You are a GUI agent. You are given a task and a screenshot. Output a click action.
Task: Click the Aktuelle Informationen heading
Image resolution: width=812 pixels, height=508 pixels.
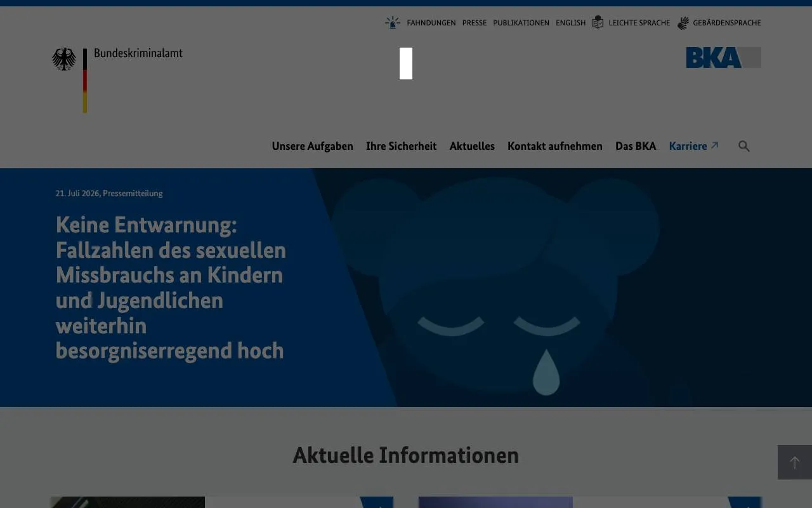pos(406,455)
